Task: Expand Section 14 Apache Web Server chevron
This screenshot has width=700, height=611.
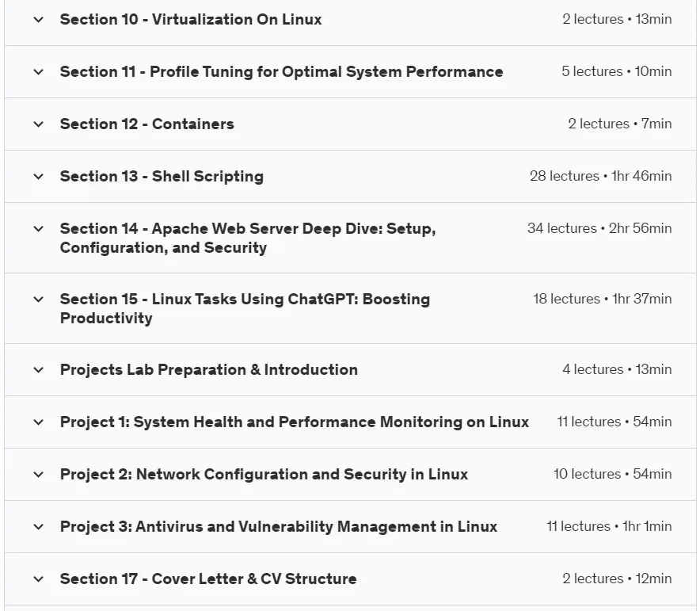Action: tap(39, 229)
